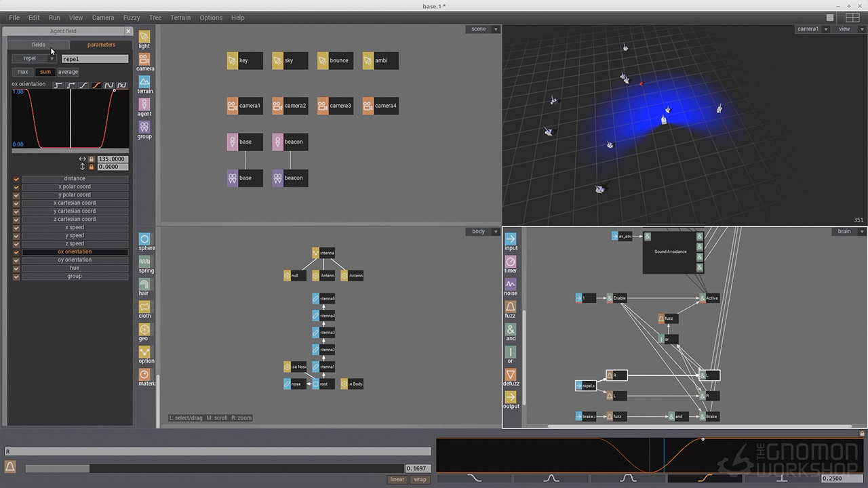Click the fuzz value slider
The height and width of the screenshot is (488, 868).
pos(214,468)
